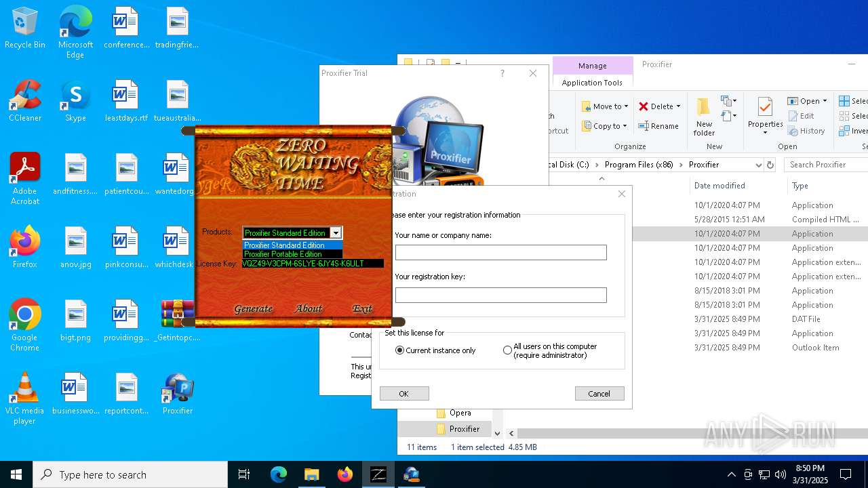Click Cancel in the Registration dialog
The image size is (868, 488).
[x=599, y=394]
